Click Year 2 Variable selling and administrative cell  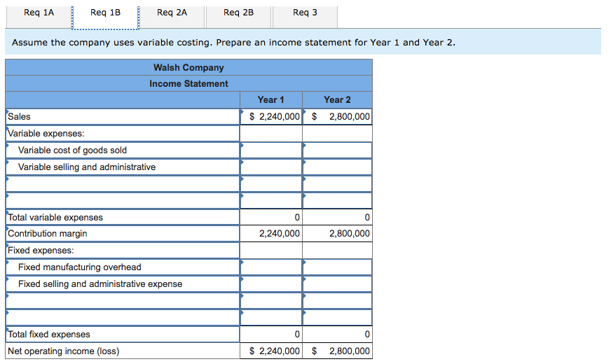pyautogui.click(x=338, y=167)
